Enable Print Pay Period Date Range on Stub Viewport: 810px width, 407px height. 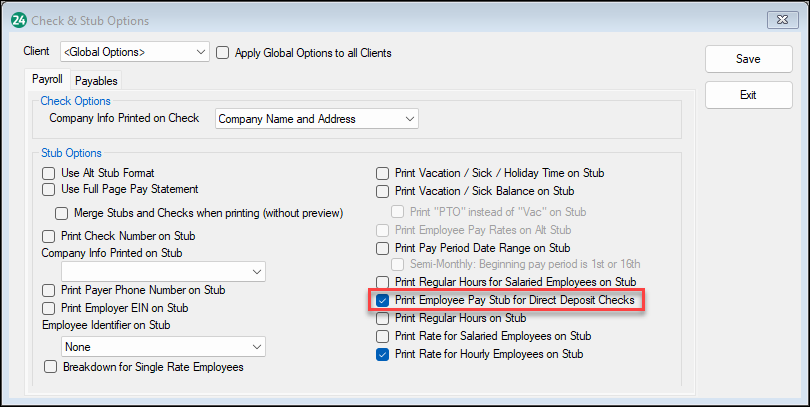pos(382,247)
